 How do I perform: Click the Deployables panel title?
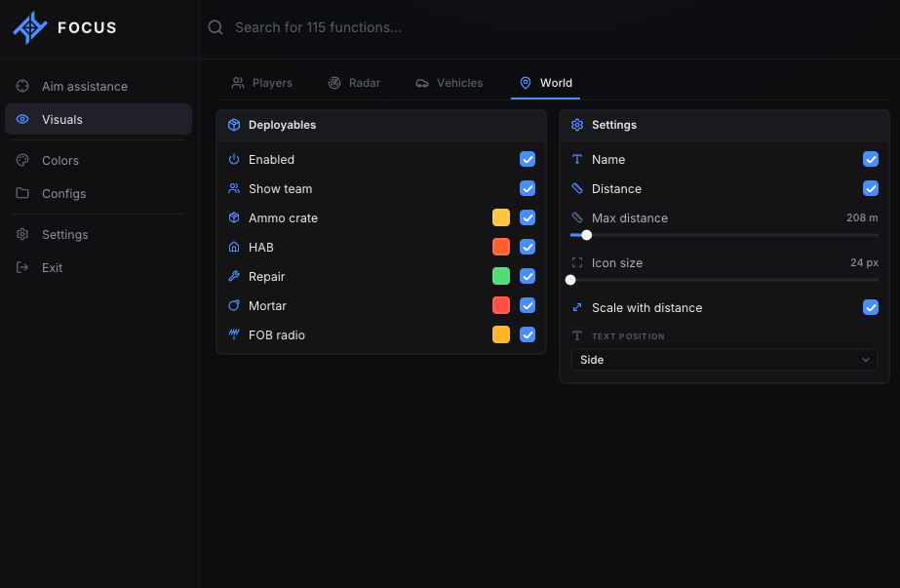[282, 125]
